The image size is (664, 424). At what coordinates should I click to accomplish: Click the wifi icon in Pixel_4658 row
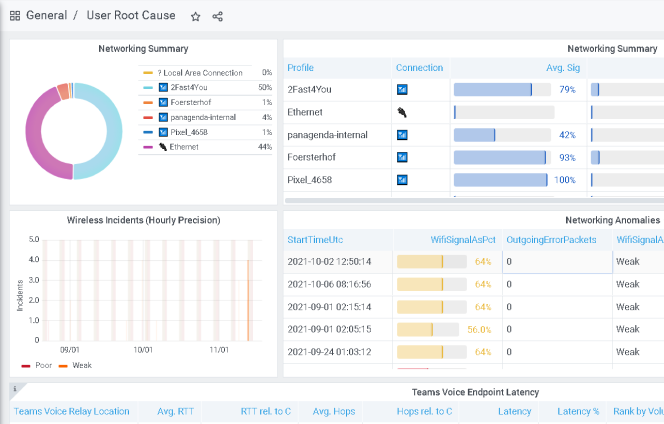[402, 180]
